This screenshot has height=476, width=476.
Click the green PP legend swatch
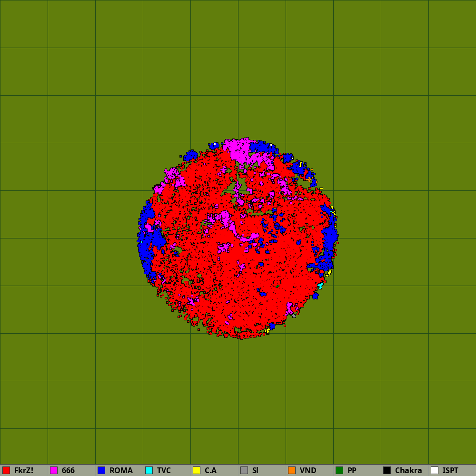[x=339, y=470]
